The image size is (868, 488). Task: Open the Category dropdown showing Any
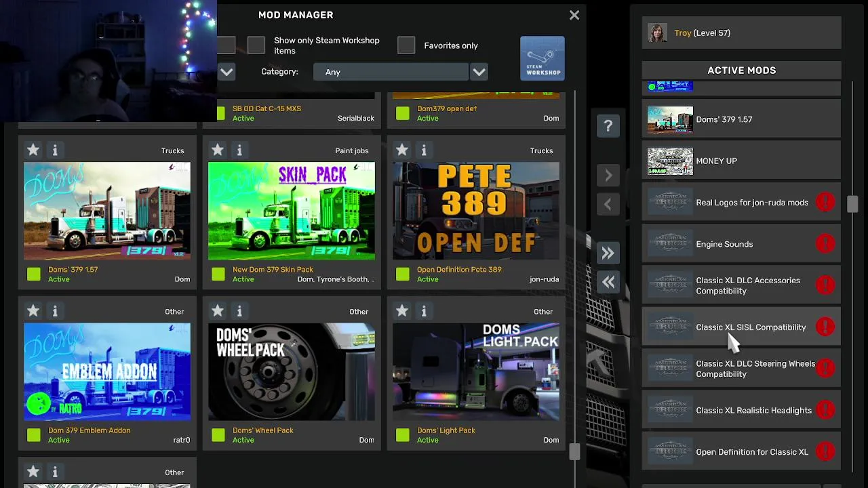click(391, 72)
